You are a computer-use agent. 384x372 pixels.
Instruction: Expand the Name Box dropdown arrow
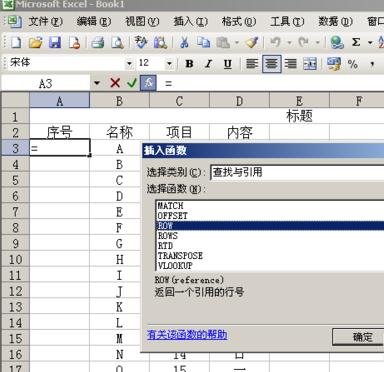point(97,83)
